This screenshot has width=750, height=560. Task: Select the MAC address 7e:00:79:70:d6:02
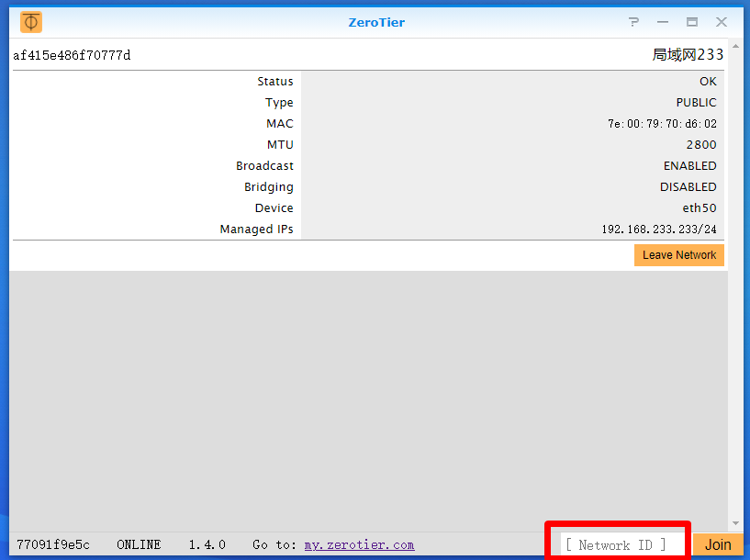pos(662,124)
